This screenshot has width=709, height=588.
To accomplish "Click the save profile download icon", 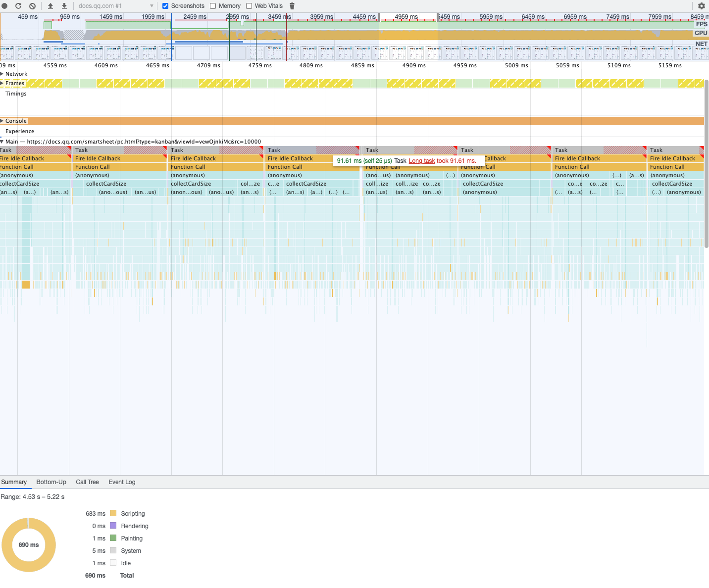I will pyautogui.click(x=64, y=6).
